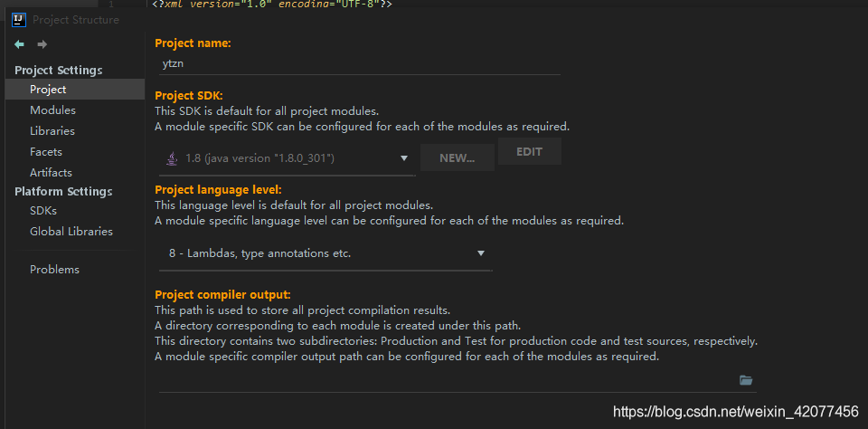Select '8 - Lambdas, type annotations etc.' text
This screenshot has width=868, height=429.
(x=260, y=253)
